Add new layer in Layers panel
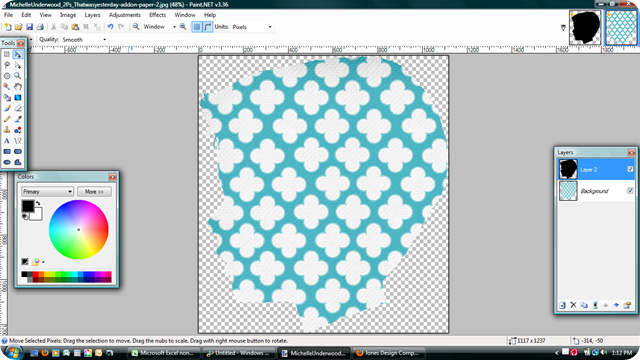640x360 pixels. [562, 305]
